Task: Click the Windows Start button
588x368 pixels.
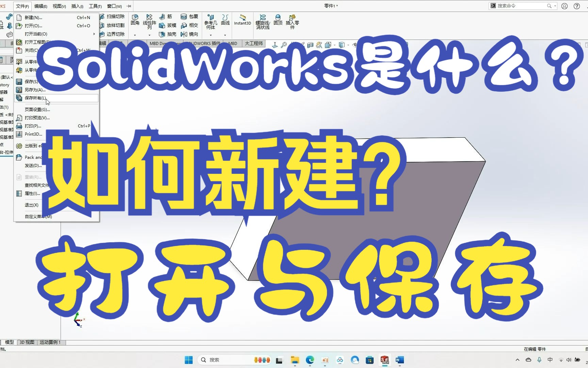Action: [x=189, y=360]
